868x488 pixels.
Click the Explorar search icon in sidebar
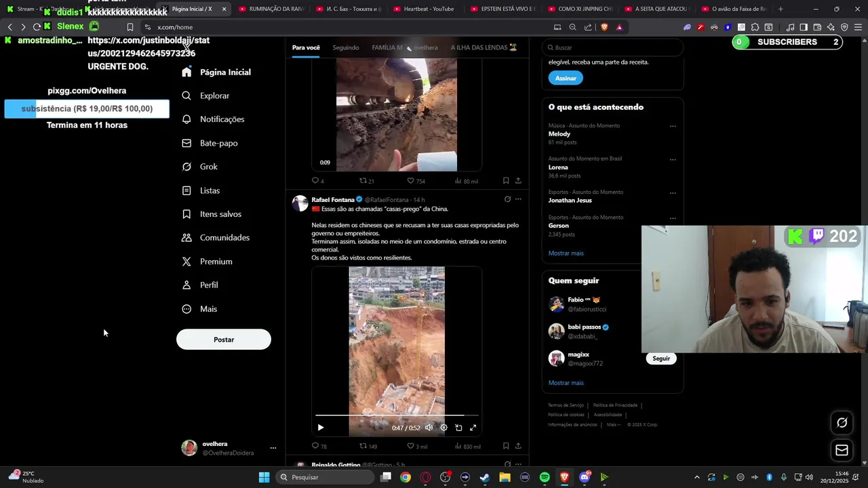(186, 96)
